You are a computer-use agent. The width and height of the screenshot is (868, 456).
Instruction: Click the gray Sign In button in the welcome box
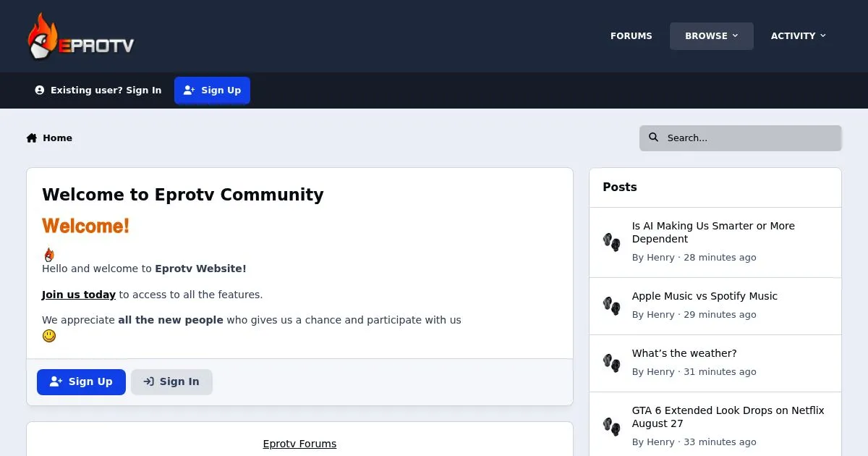171,382
